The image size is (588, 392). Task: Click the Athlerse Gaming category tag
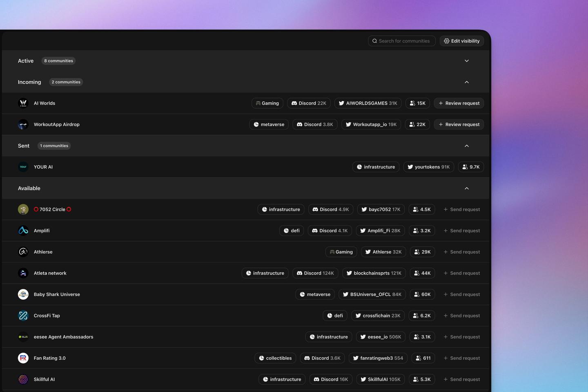click(341, 252)
